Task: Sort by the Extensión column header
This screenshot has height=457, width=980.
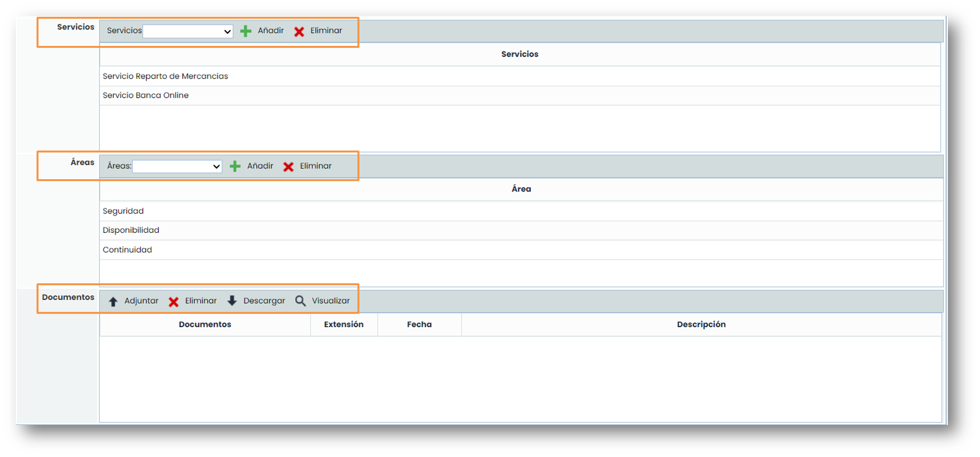Action: point(344,325)
